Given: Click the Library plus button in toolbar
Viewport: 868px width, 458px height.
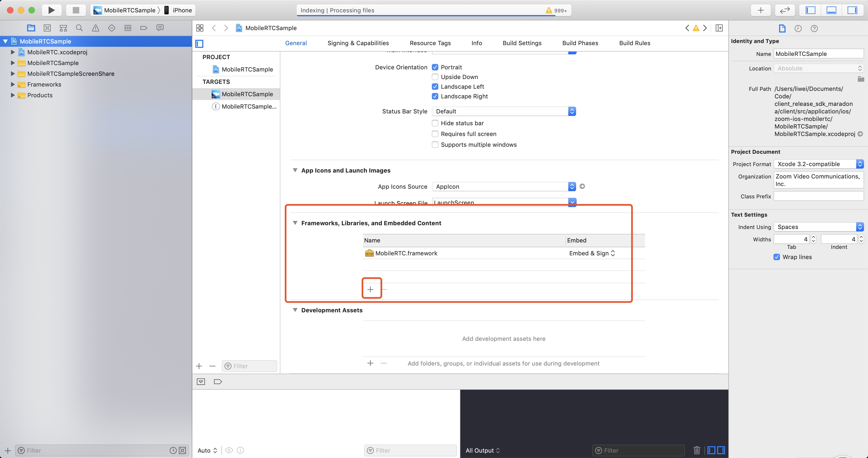Looking at the screenshot, I should (761, 10).
